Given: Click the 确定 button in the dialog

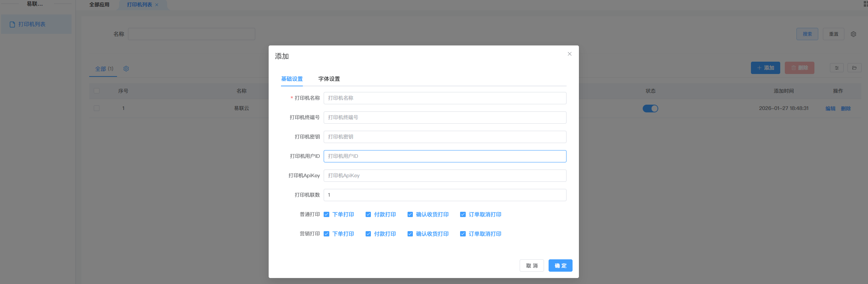Looking at the screenshot, I should click(560, 266).
